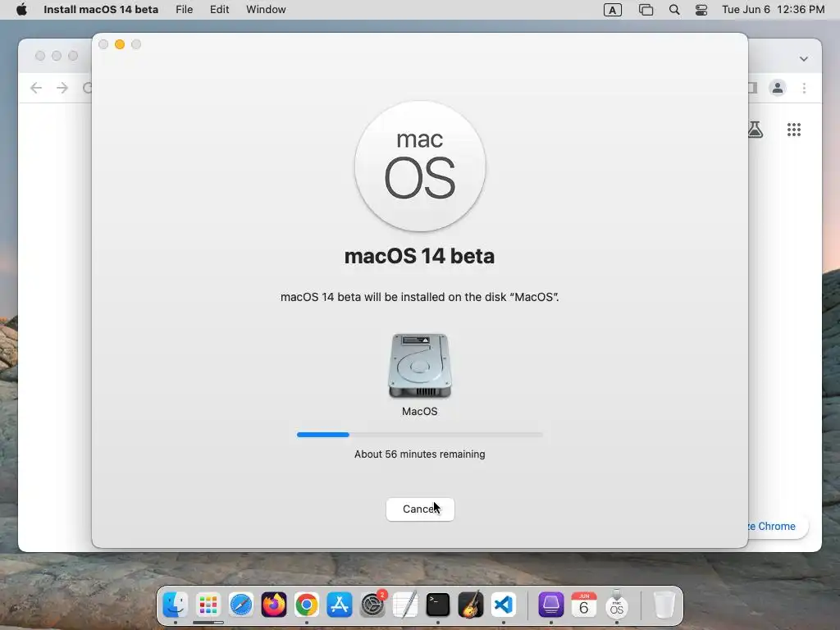
Task: Launch Terminal from the Dock
Action: pos(438,605)
